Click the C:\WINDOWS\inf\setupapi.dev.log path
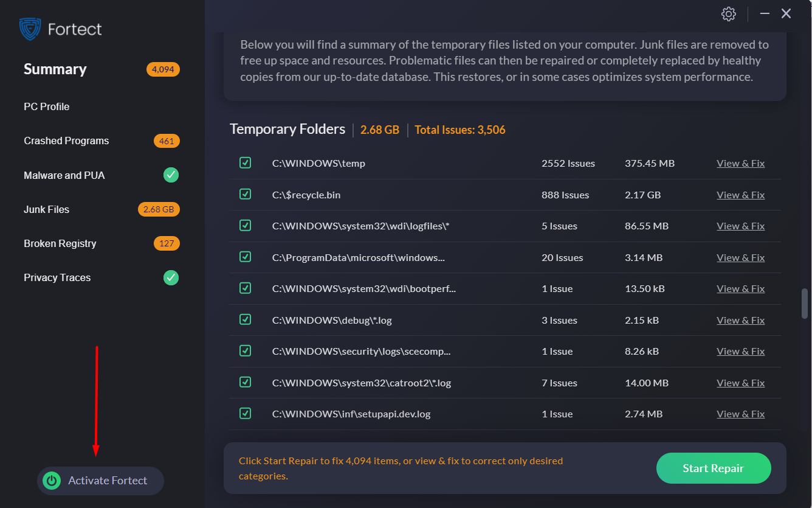The height and width of the screenshot is (508, 812). pos(351,414)
